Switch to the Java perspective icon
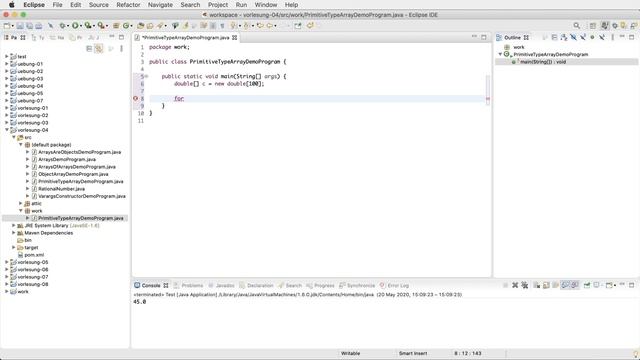 (604, 26)
